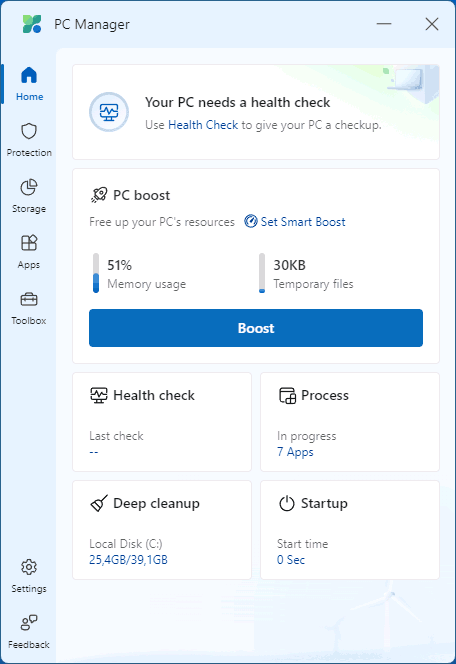Minimize the PC Manager window
This screenshot has height=664, width=456.
coord(384,24)
